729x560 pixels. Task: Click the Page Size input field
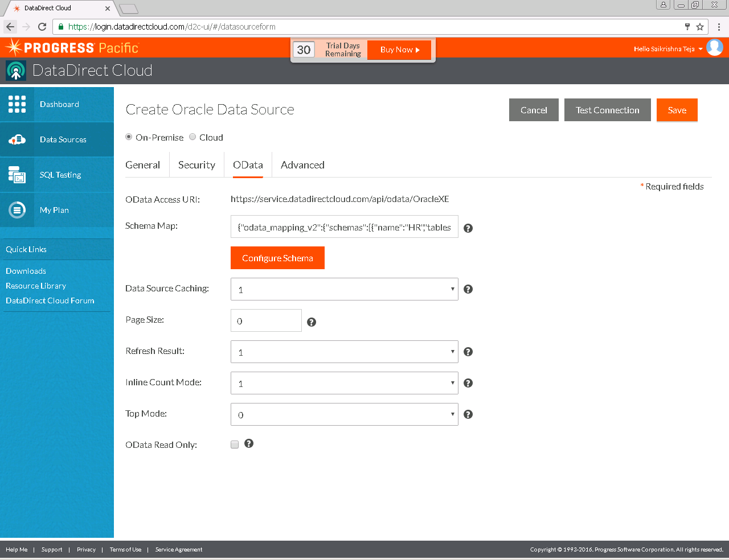pyautogui.click(x=266, y=320)
